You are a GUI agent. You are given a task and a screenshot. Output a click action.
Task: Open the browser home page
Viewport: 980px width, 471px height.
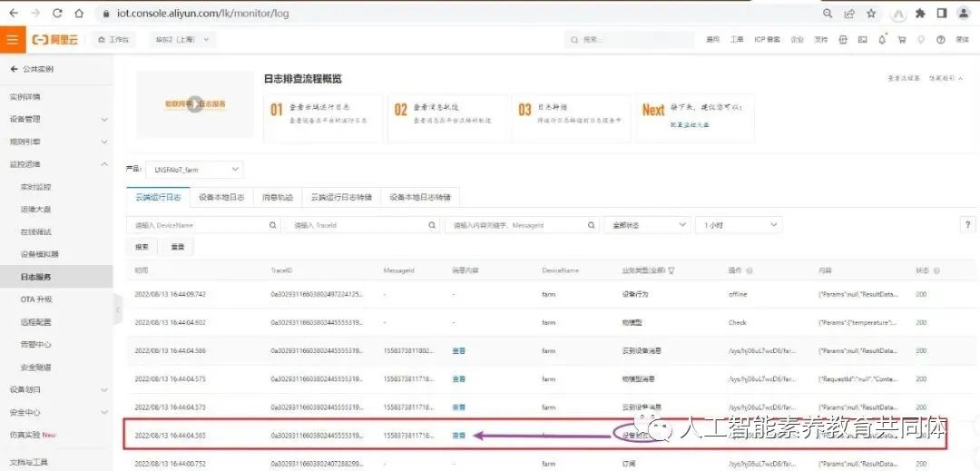coord(79,13)
